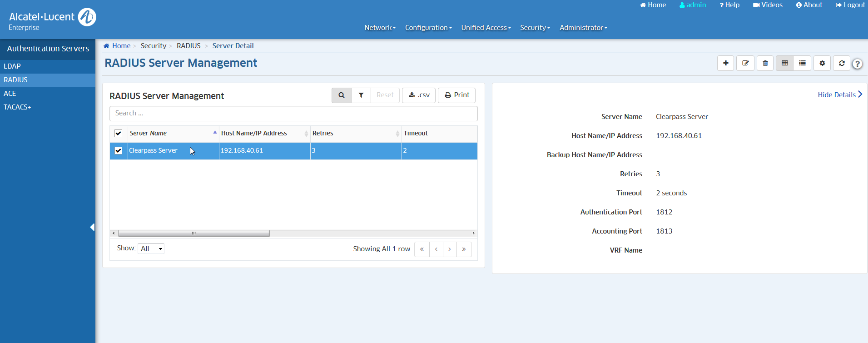Expand the Network menu

coord(380,28)
